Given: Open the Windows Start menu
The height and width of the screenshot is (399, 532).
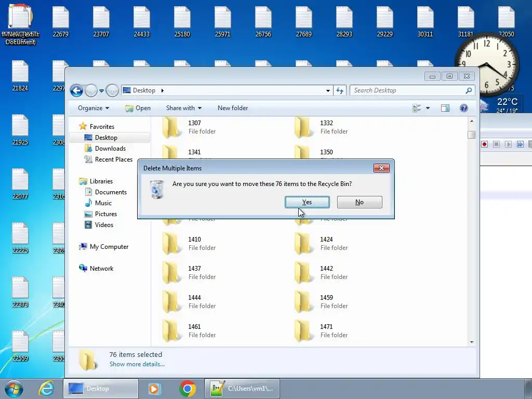Looking at the screenshot, I should click(x=14, y=389).
